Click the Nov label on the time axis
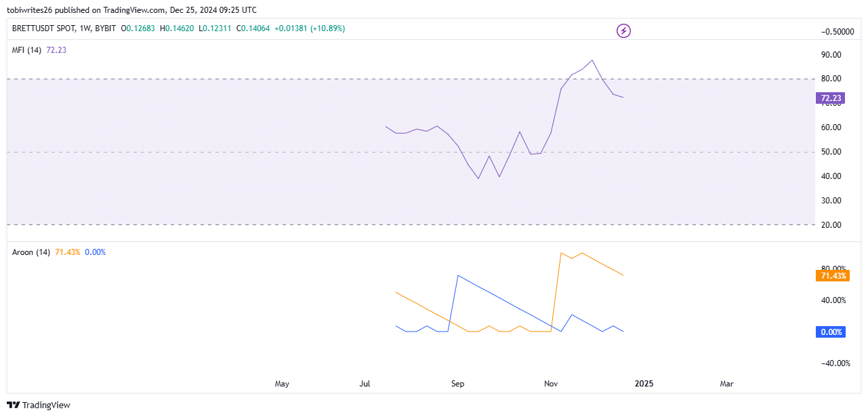 point(551,384)
